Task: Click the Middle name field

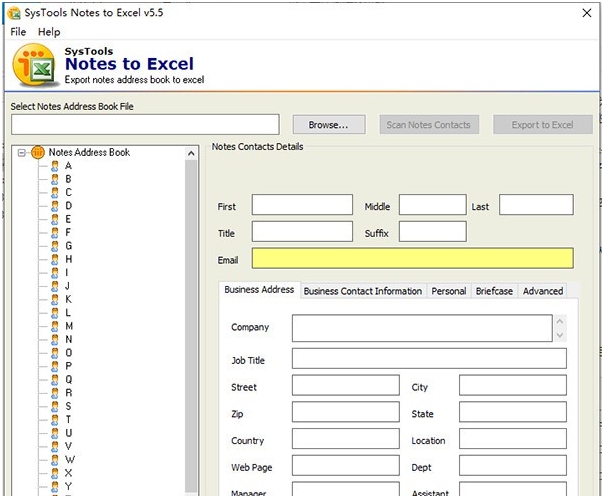Action: (433, 204)
